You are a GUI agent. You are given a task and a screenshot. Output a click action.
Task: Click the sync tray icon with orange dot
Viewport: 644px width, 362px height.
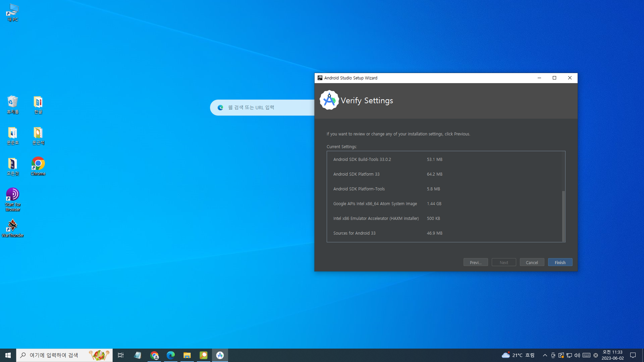point(561,355)
